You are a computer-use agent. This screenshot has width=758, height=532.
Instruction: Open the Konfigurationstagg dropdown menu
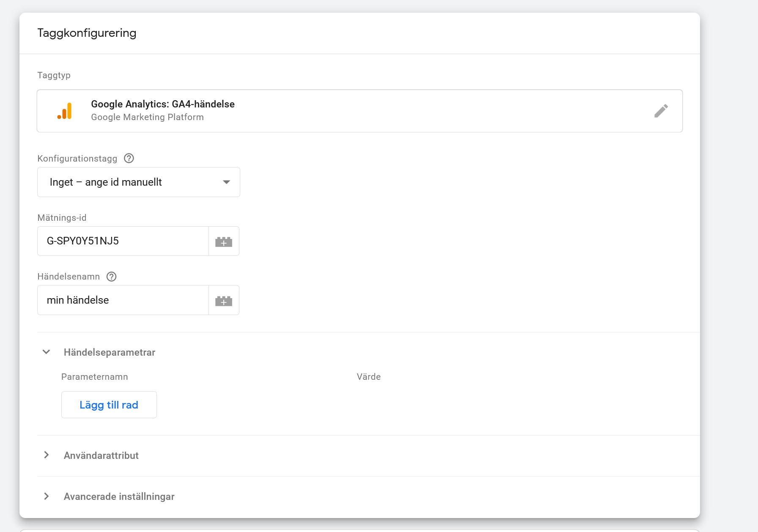[x=138, y=182]
